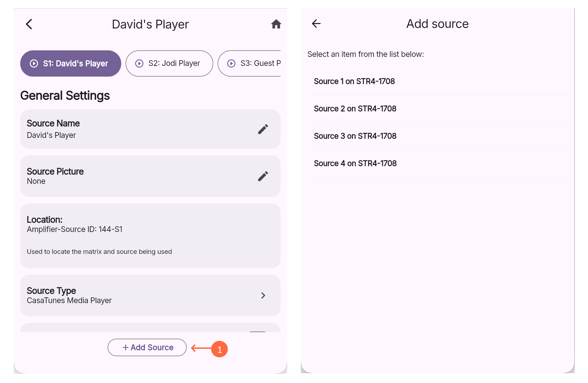Select S1: David's Player tab

pos(71,63)
